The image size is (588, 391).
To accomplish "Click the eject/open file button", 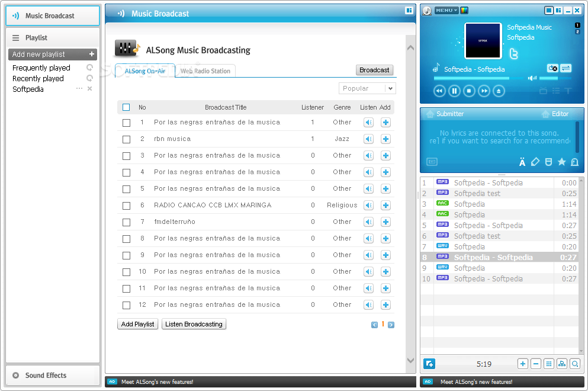I will tap(499, 91).
